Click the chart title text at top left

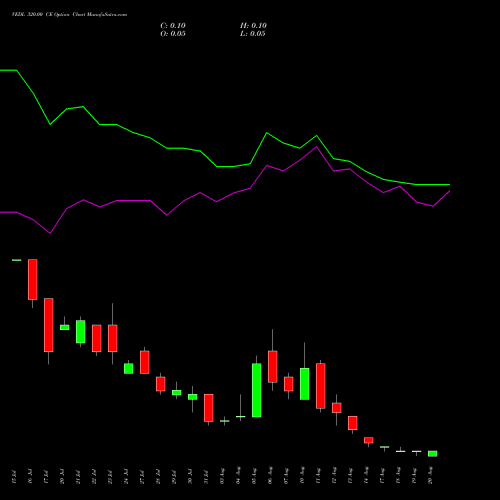[x=69, y=15]
